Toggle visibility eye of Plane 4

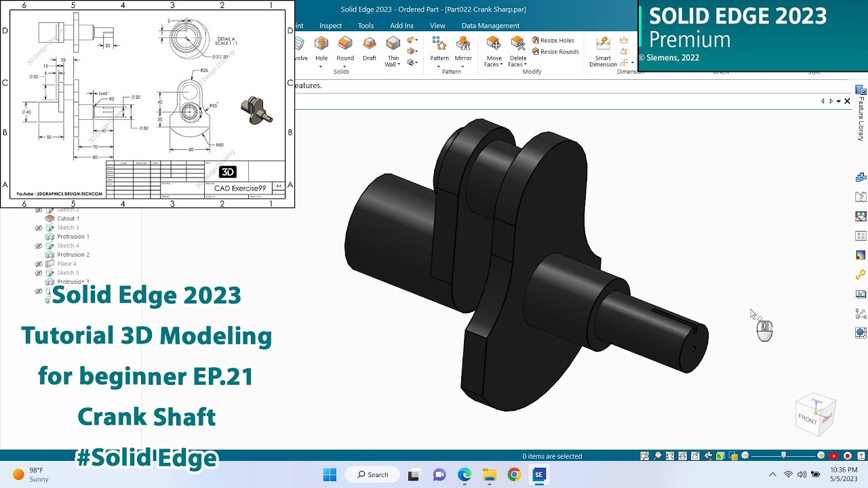pyautogui.click(x=39, y=264)
